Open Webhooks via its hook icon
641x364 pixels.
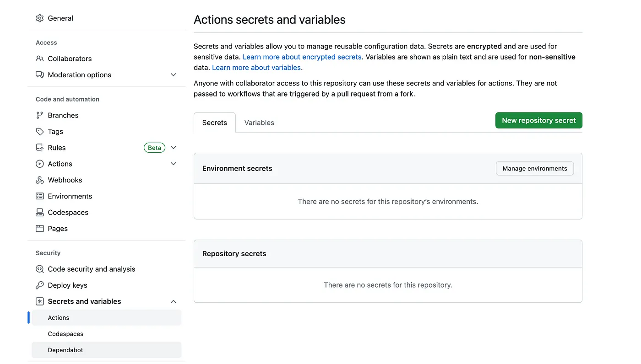click(40, 180)
